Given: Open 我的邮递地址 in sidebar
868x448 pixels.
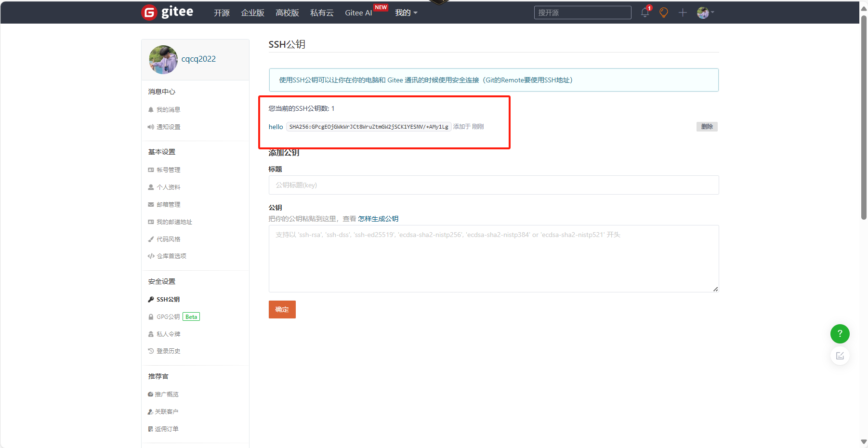Looking at the screenshot, I should tap(174, 222).
